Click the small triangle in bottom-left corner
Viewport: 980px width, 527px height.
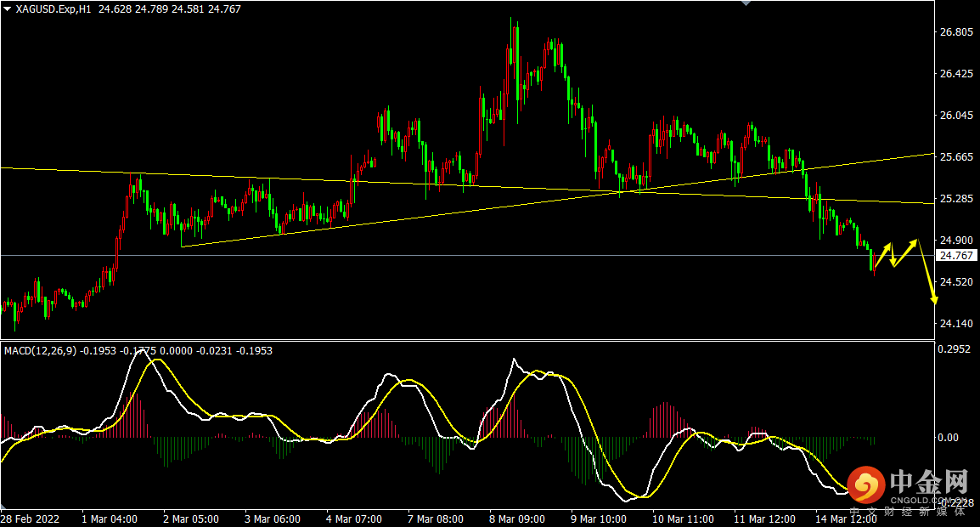click(x=3, y=506)
